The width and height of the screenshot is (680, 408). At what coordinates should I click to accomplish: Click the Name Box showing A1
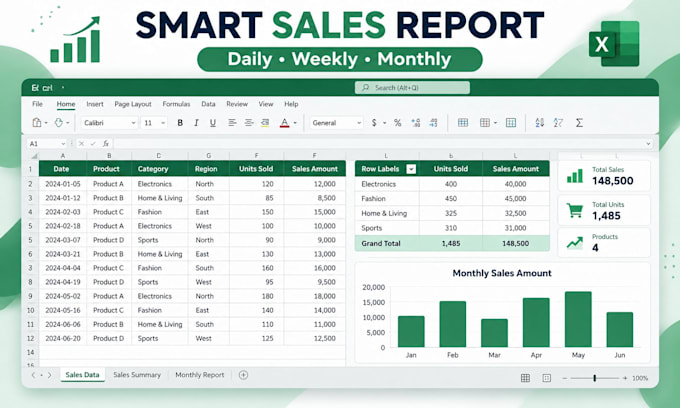coord(45,144)
